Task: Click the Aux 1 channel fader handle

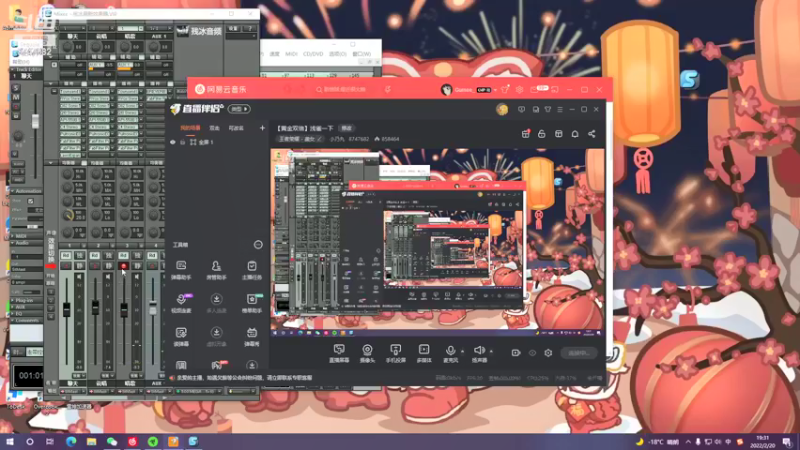Action: (153, 308)
